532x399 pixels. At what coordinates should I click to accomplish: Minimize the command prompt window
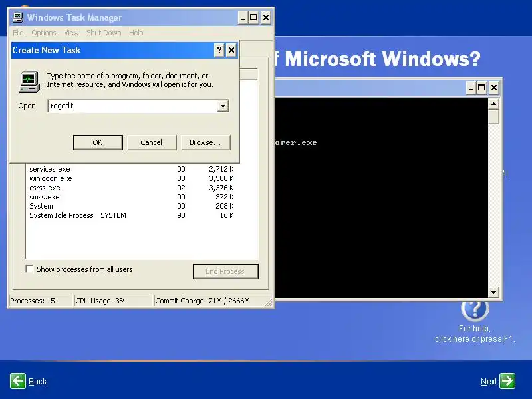471,88
